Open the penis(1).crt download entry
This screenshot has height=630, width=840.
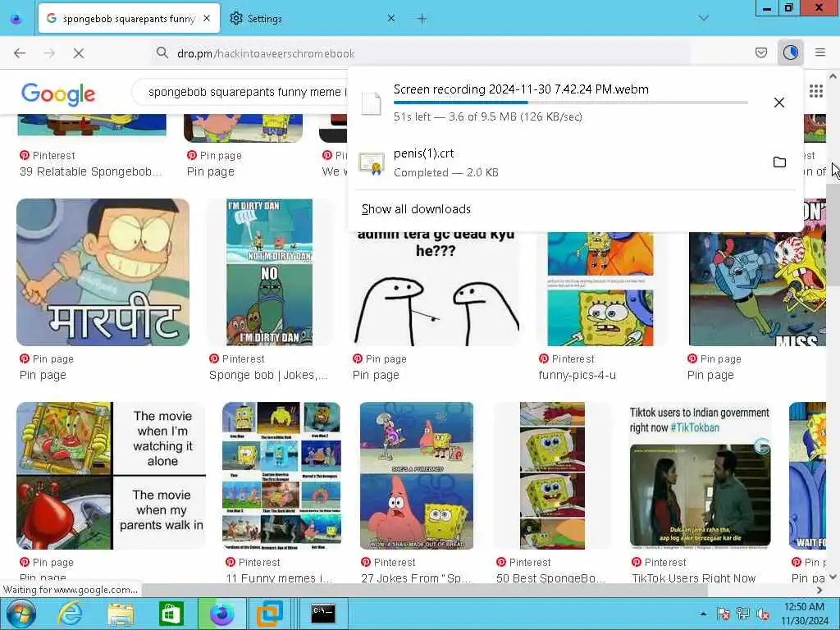click(x=557, y=162)
